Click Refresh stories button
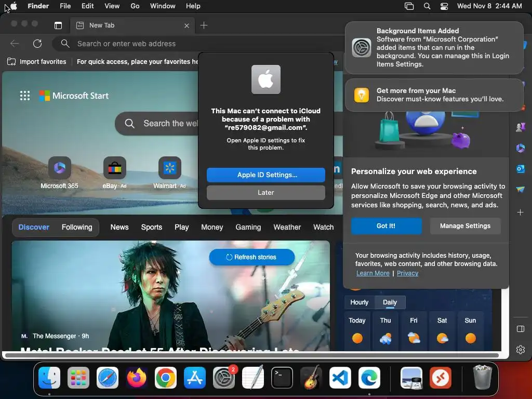 point(252,257)
